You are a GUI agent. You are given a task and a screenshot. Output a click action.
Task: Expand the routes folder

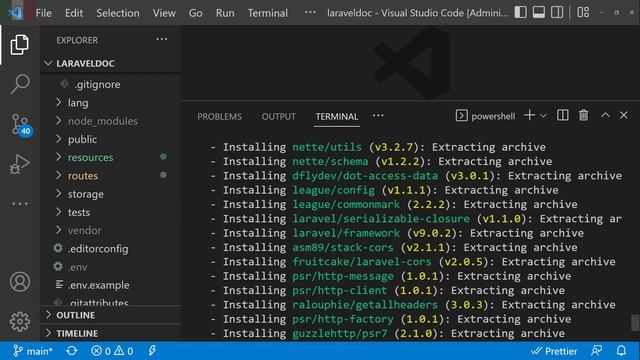(x=110, y=176)
